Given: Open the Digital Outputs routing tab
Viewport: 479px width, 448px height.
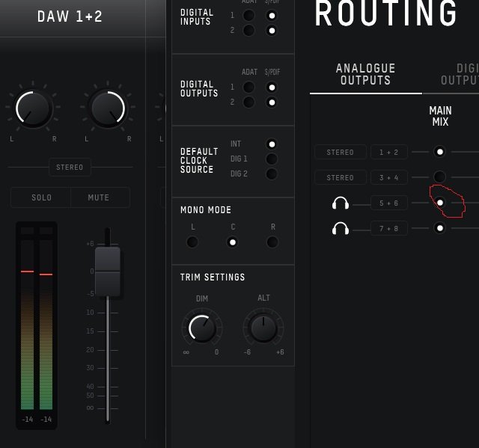Looking at the screenshot, I should pos(460,74).
